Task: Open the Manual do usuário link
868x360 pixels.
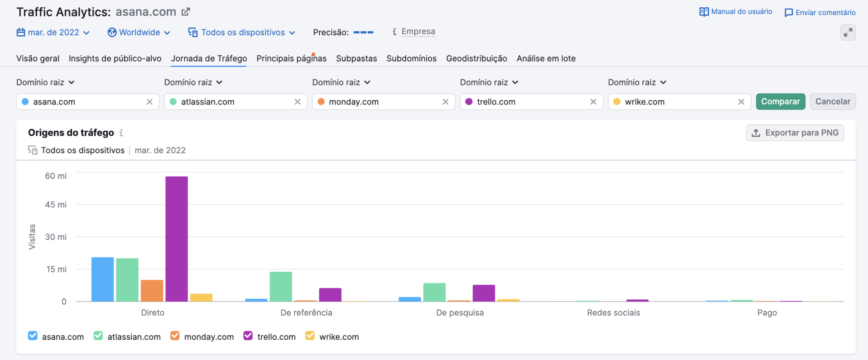Action: [x=736, y=12]
